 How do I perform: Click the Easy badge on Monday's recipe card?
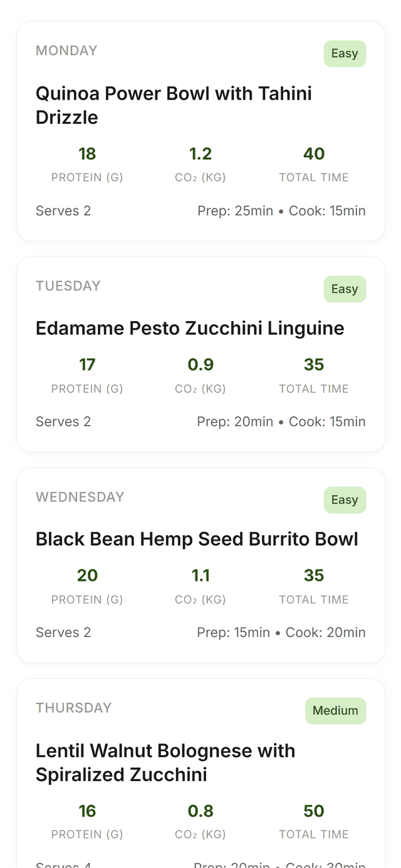345,53
